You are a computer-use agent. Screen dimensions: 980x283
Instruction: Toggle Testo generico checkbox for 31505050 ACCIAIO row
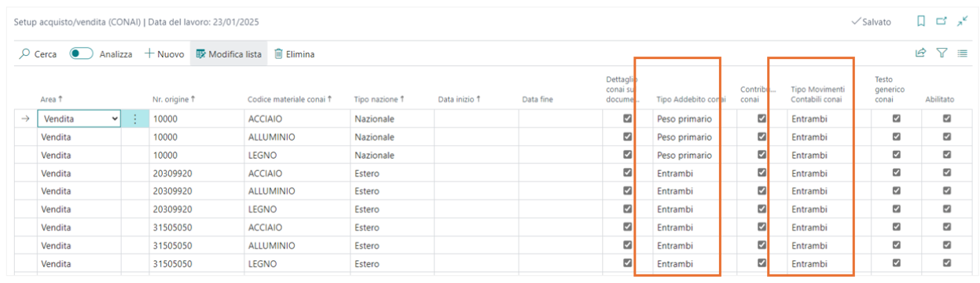[x=896, y=227]
